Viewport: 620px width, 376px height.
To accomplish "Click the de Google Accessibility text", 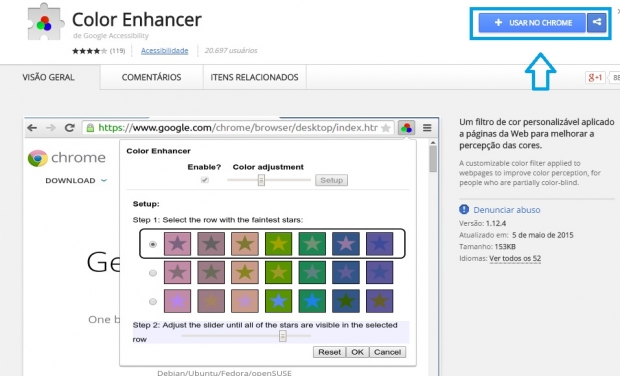I will coord(111,36).
